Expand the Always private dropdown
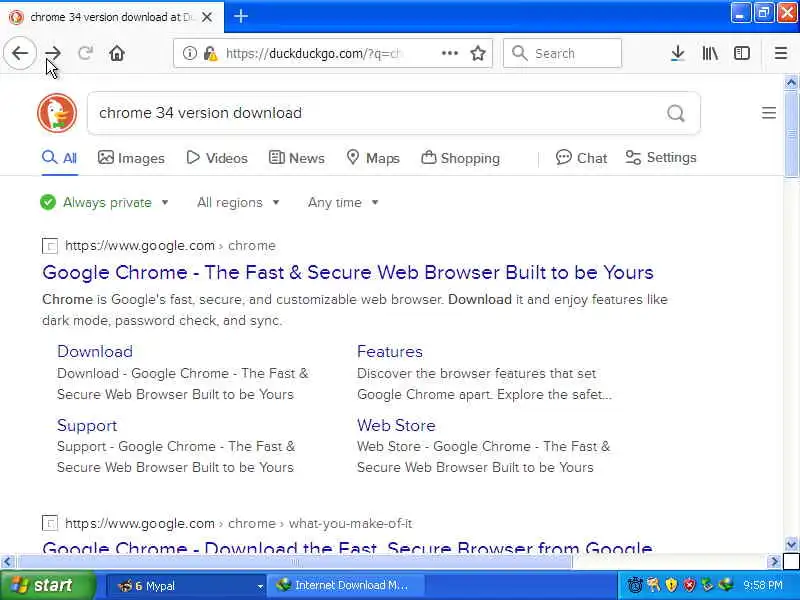 coord(105,203)
